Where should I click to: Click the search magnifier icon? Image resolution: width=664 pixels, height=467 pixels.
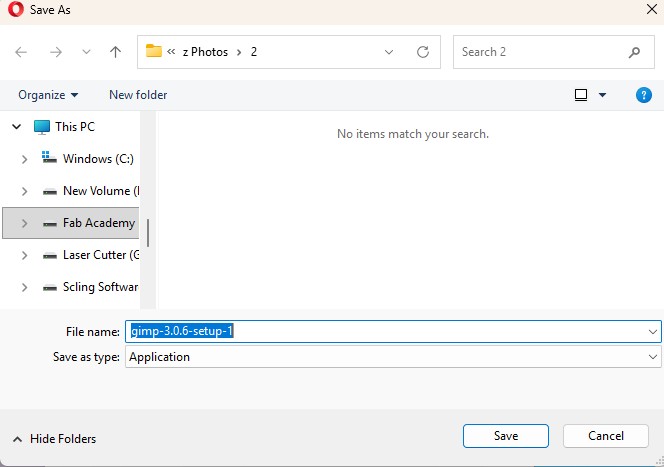[634, 52]
